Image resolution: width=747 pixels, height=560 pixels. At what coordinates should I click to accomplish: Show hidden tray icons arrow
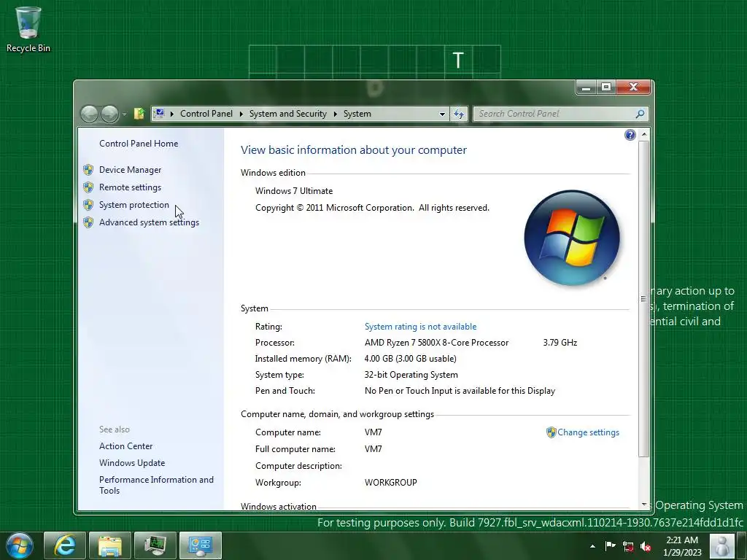592,546
